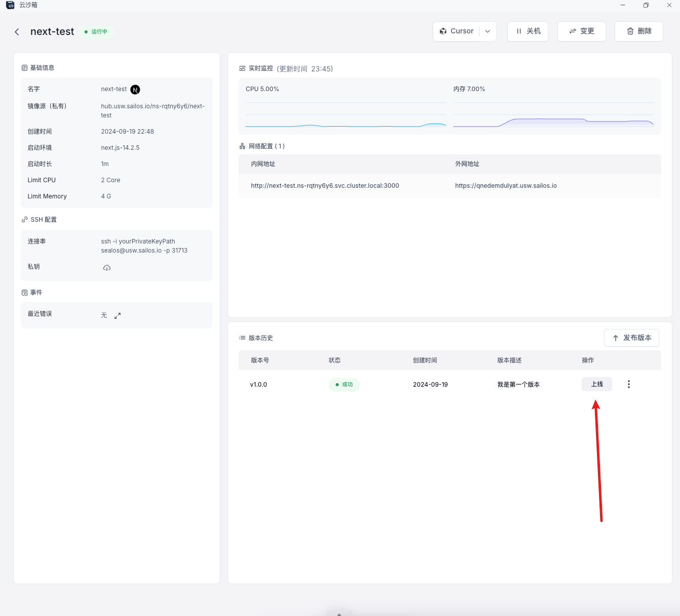The image size is (680, 616).
Task: Click the Limit Memory value 4 G
Action: click(x=106, y=196)
